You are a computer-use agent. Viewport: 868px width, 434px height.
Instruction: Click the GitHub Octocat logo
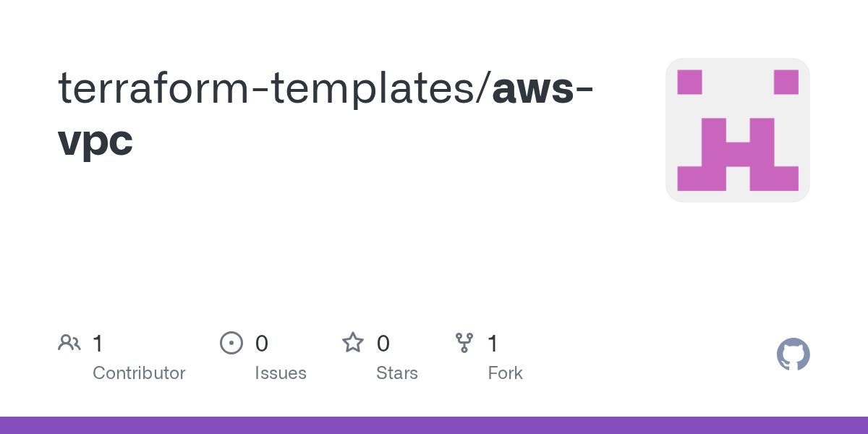[793, 354]
